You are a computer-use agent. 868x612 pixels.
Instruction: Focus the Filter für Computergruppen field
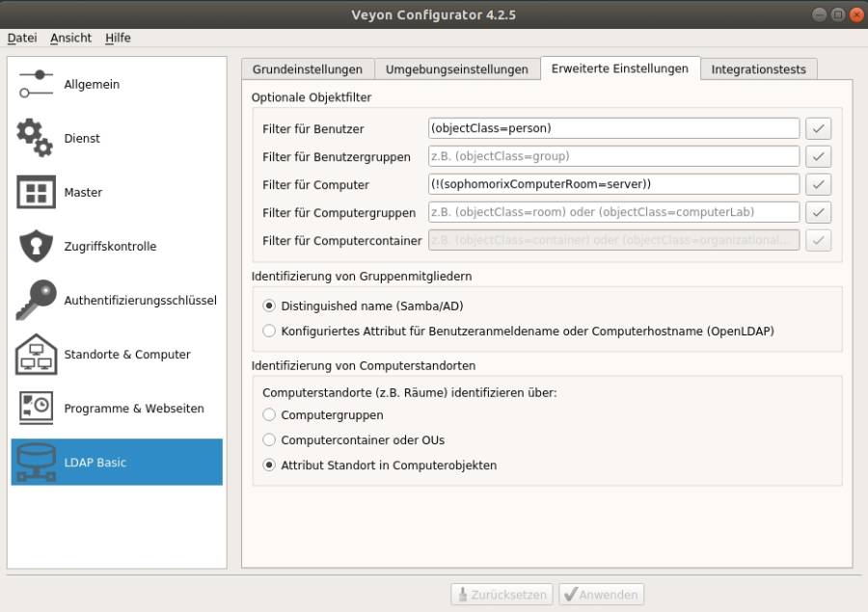pyautogui.click(x=613, y=212)
